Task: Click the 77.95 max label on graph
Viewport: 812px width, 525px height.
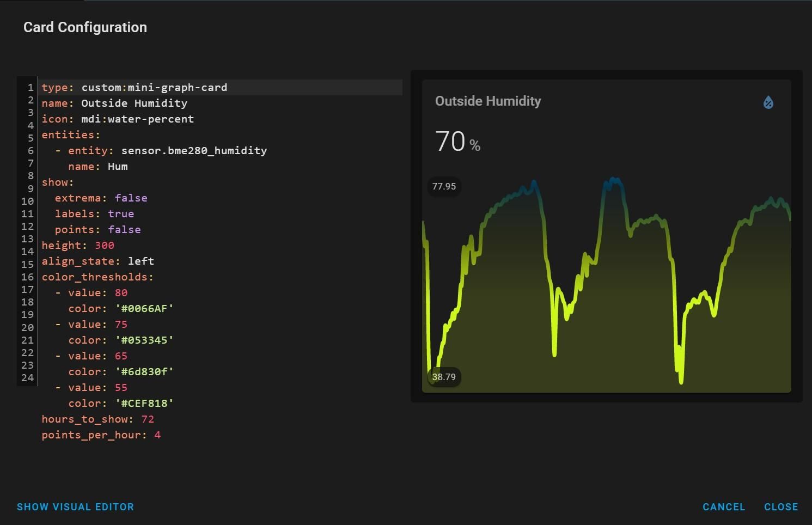Action: coord(444,186)
